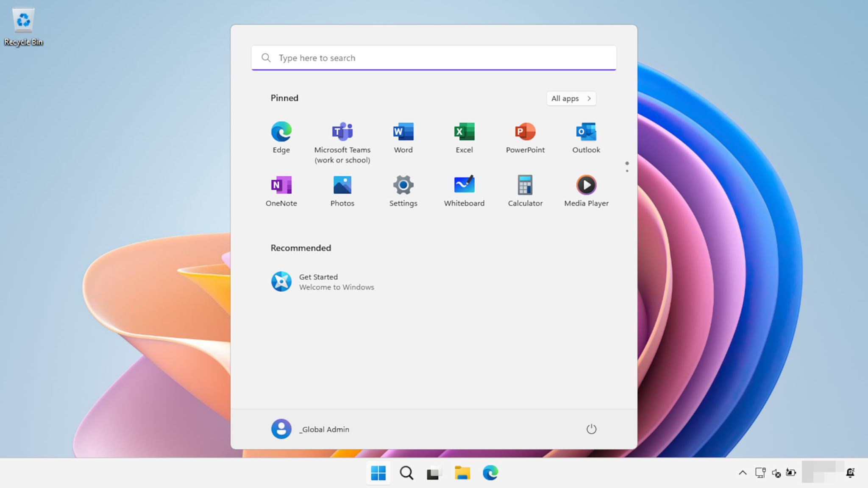Open the power options button
This screenshot has height=488, width=868.
tap(591, 429)
